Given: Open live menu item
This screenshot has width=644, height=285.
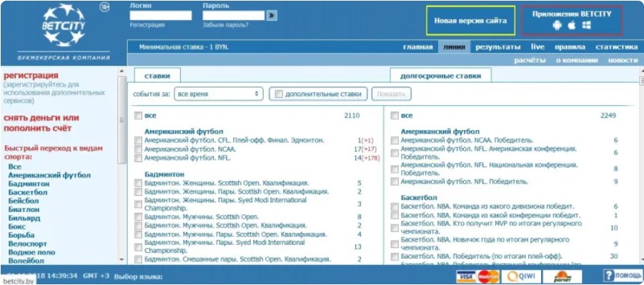Looking at the screenshot, I should (x=538, y=47).
